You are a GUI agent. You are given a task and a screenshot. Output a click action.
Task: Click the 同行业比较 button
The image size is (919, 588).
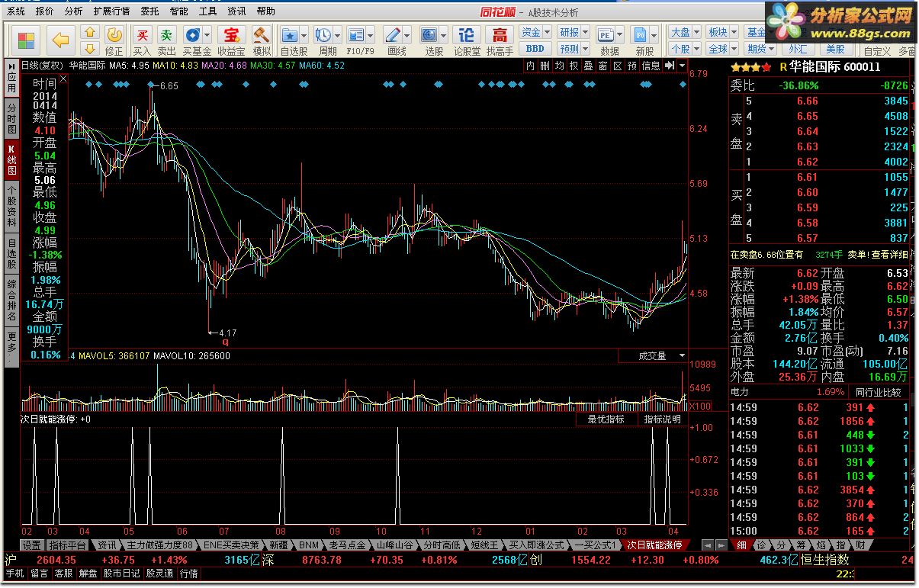click(x=878, y=393)
